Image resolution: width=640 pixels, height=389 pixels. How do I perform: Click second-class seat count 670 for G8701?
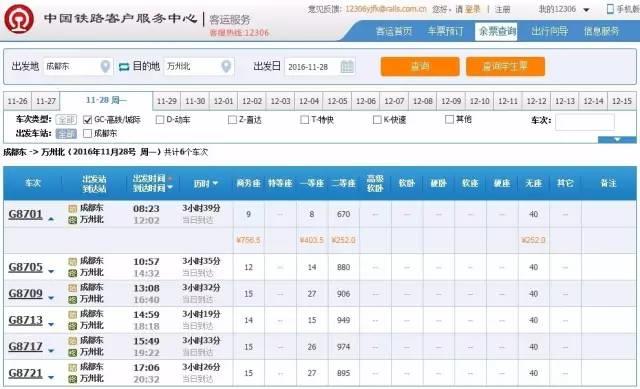[344, 214]
